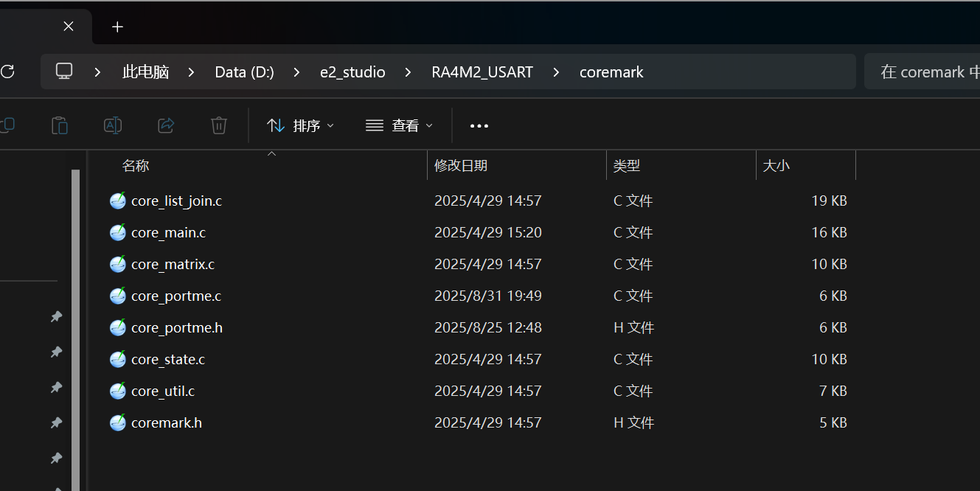
Task: Open the three-dot More options menu
Action: (x=479, y=126)
